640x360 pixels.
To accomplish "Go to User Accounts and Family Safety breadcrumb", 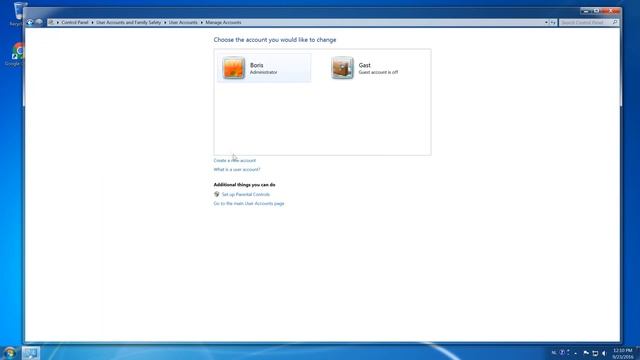I will (x=129, y=22).
